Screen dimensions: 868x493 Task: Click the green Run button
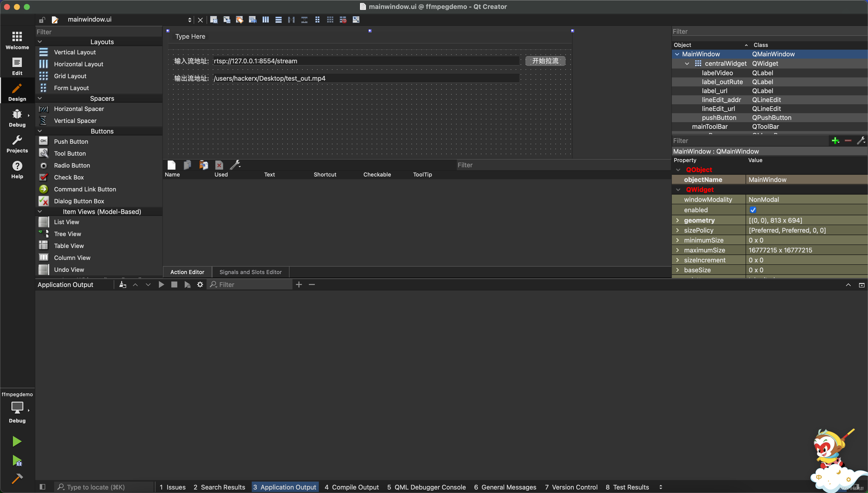tap(17, 441)
